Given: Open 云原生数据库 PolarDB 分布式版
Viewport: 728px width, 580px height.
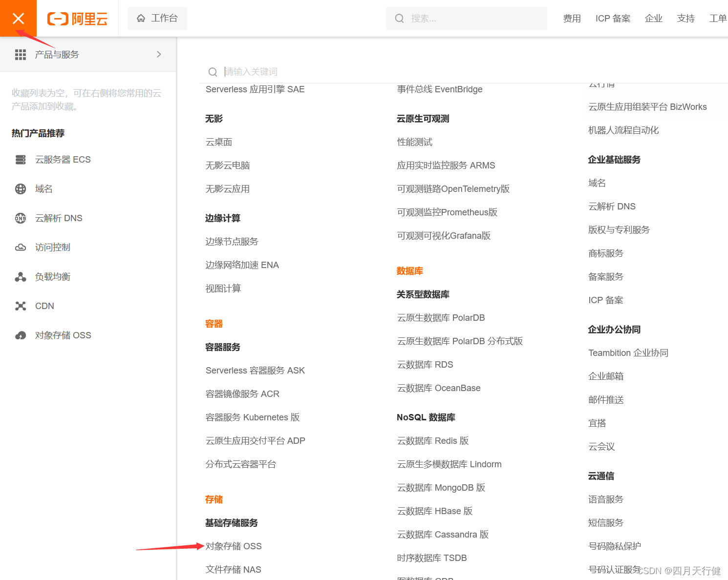Looking at the screenshot, I should (460, 341).
